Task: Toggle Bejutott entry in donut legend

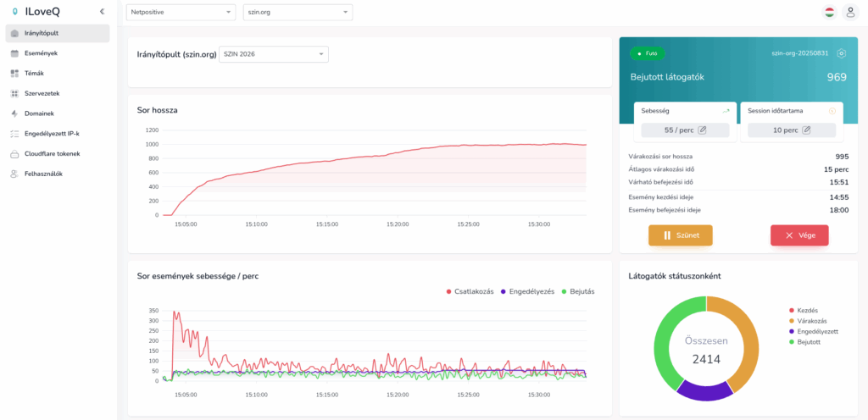Action: point(810,342)
